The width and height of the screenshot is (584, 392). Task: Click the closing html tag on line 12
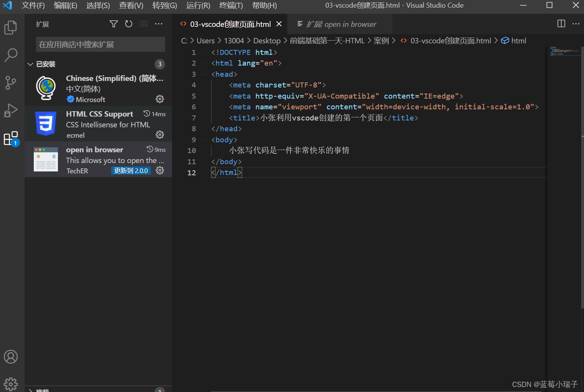click(226, 173)
